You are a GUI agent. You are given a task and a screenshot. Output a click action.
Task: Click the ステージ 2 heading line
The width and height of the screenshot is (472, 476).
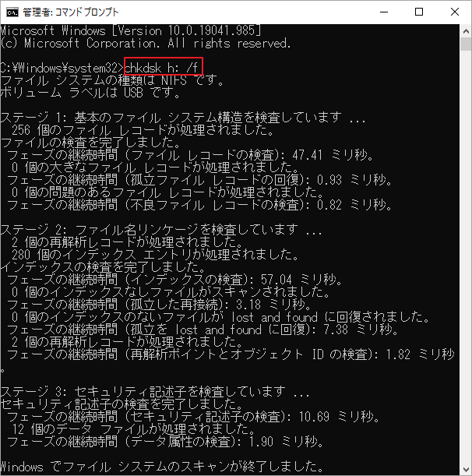(x=161, y=230)
